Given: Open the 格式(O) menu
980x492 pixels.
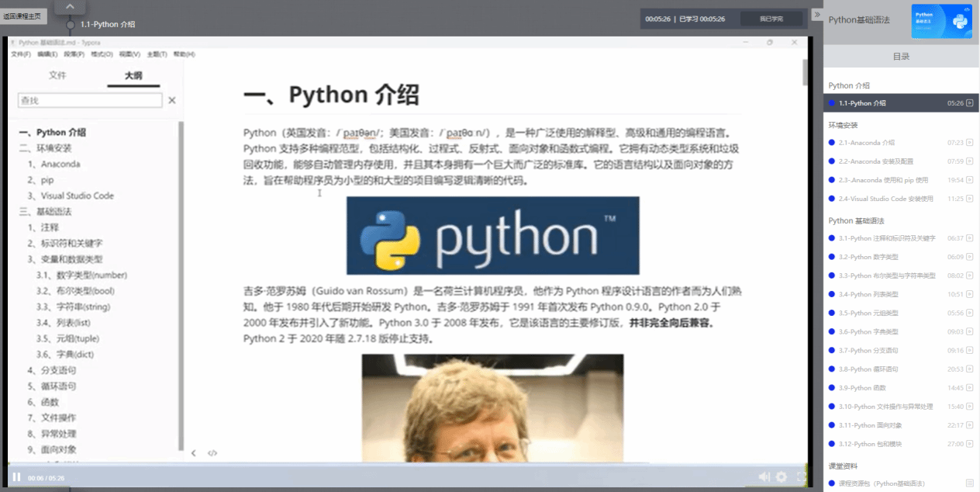Looking at the screenshot, I should pyautogui.click(x=102, y=54).
